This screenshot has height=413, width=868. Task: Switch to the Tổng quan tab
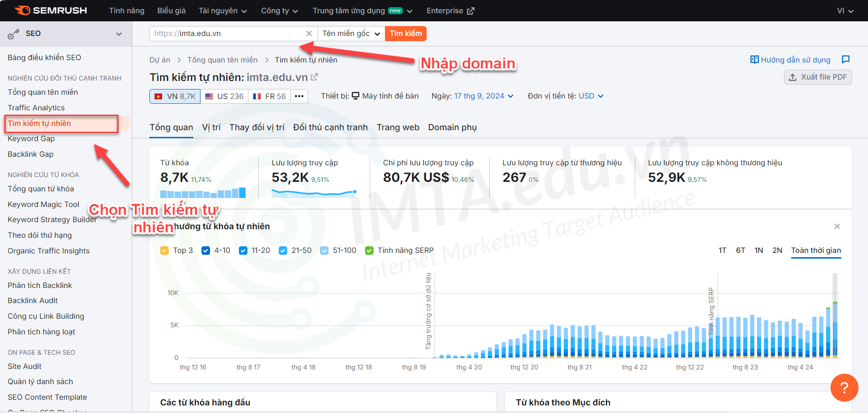171,127
